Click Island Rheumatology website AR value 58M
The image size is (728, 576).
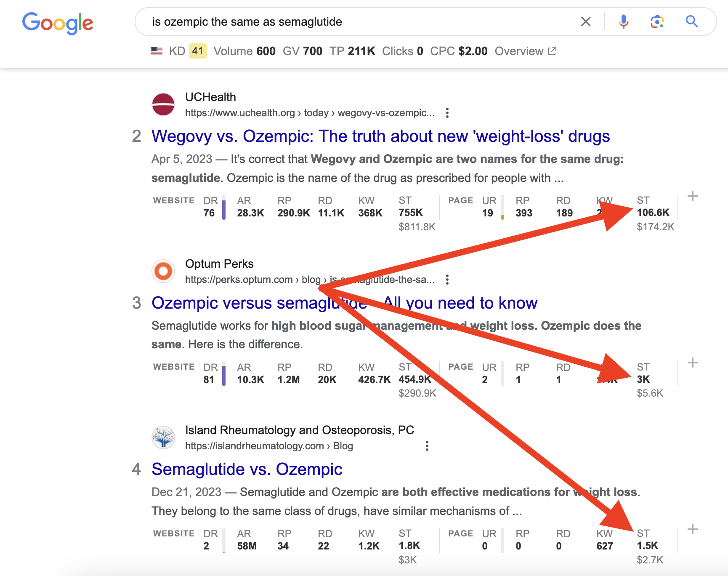[x=247, y=546]
